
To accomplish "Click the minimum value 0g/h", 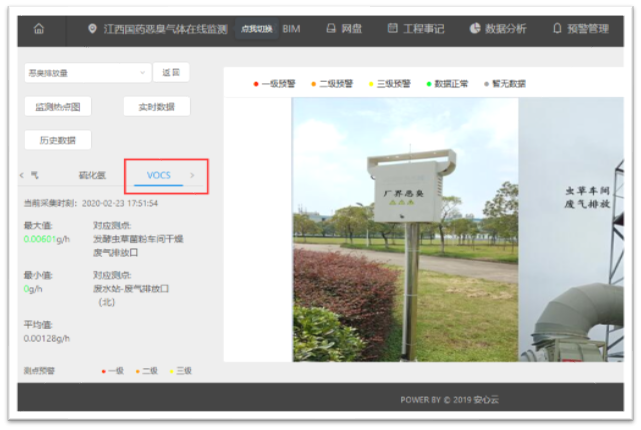I will point(33,289).
